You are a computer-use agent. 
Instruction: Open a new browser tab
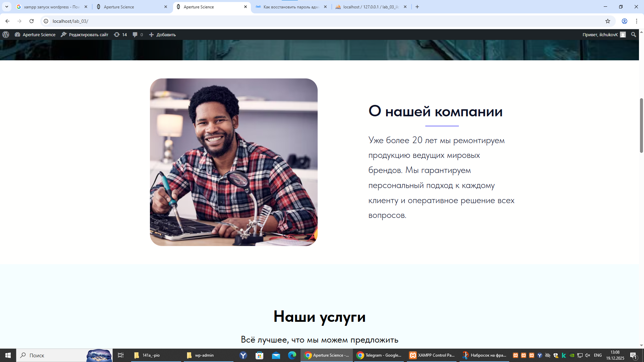coord(417,7)
